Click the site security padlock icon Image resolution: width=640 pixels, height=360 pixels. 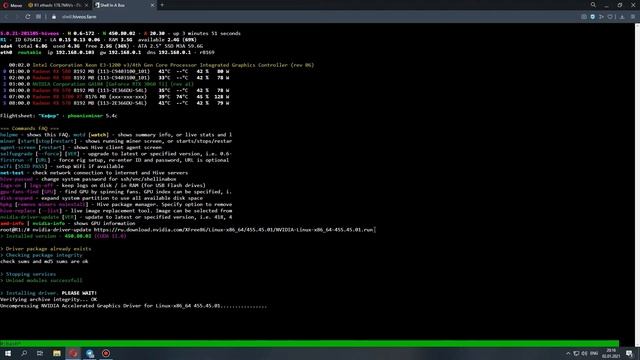(54, 17)
